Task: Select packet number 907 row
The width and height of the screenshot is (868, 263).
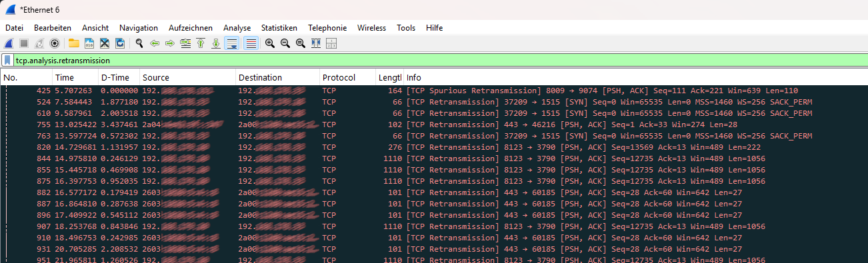Action: (x=434, y=226)
